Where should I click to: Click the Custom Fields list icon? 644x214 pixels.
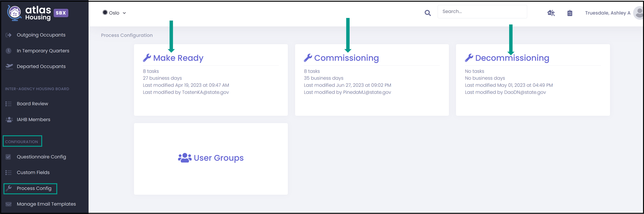point(8,173)
